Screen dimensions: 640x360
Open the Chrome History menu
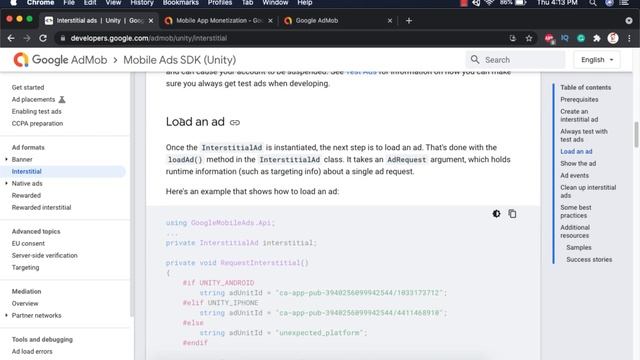(x=142, y=3)
